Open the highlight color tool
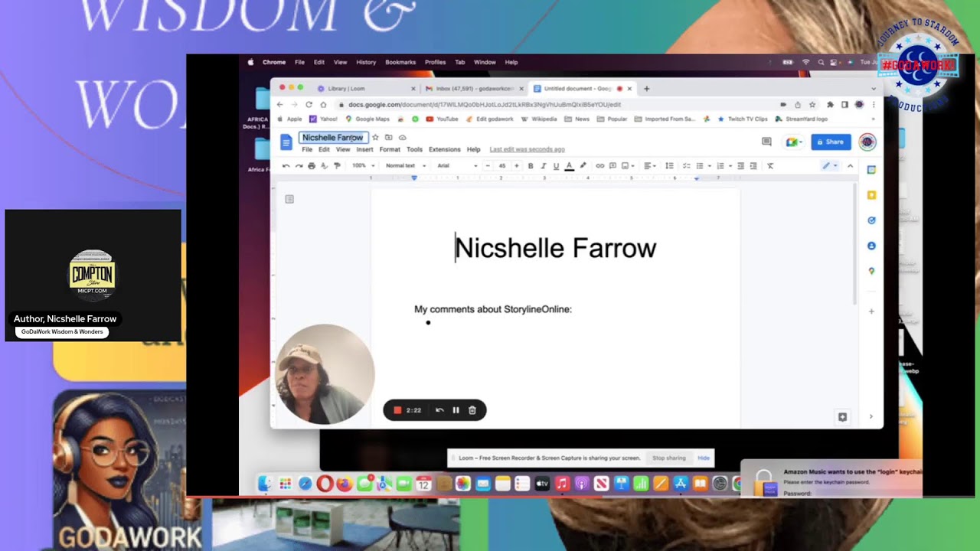The height and width of the screenshot is (551, 980). 583,166
